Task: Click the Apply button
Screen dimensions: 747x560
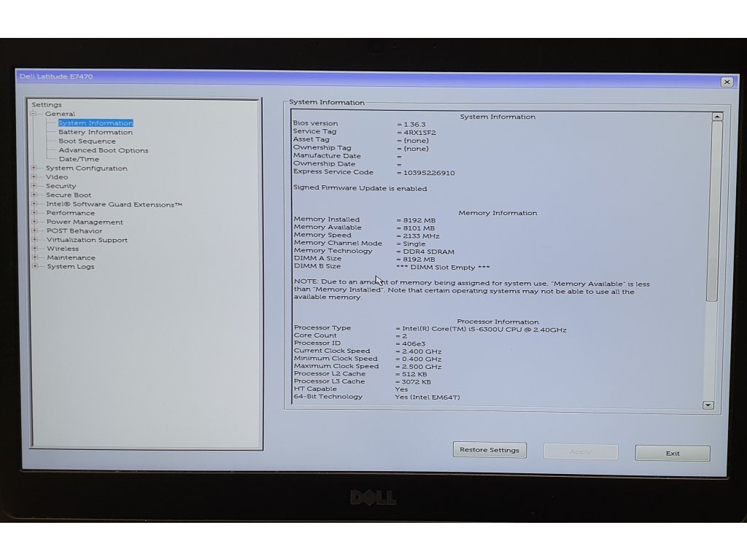Action: pos(581,451)
